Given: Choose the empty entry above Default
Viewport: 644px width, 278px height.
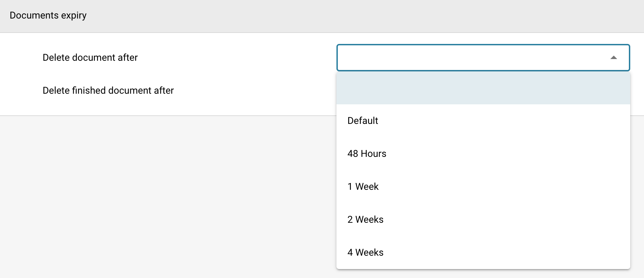Looking at the screenshot, I should [483, 88].
